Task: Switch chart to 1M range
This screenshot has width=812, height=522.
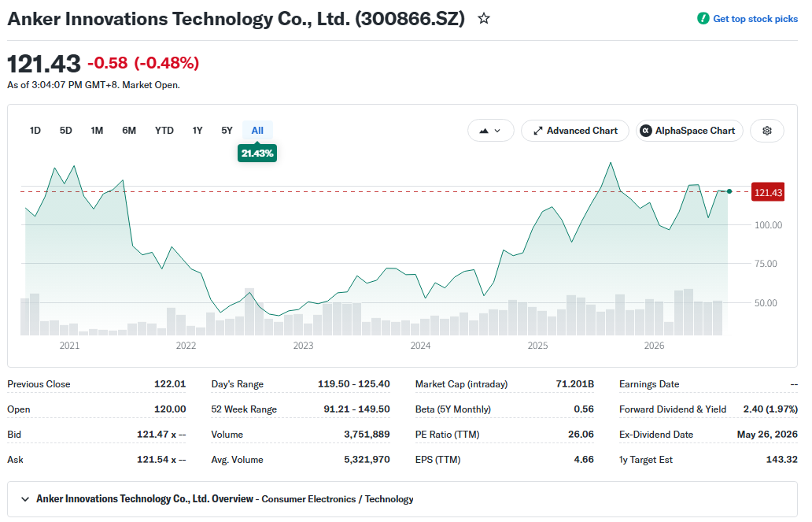Action: tap(97, 131)
